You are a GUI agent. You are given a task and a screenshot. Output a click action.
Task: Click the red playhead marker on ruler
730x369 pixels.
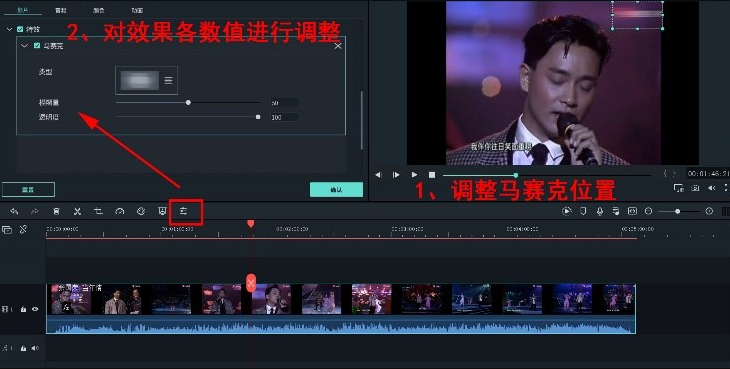coord(250,224)
